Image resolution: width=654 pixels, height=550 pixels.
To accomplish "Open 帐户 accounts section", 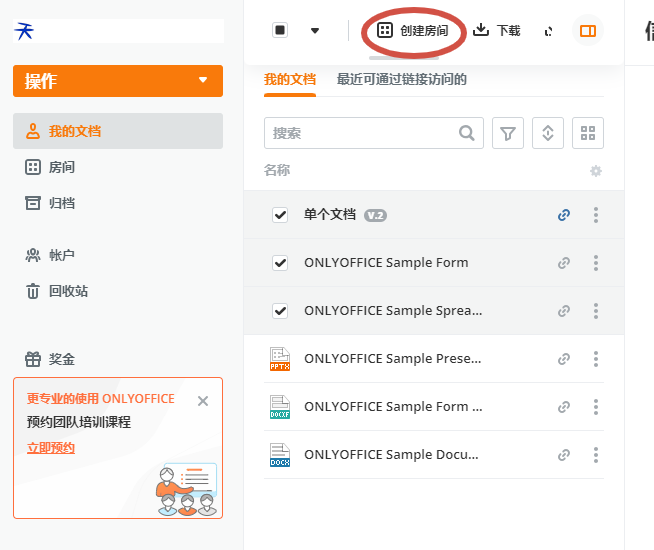I will pos(50,255).
